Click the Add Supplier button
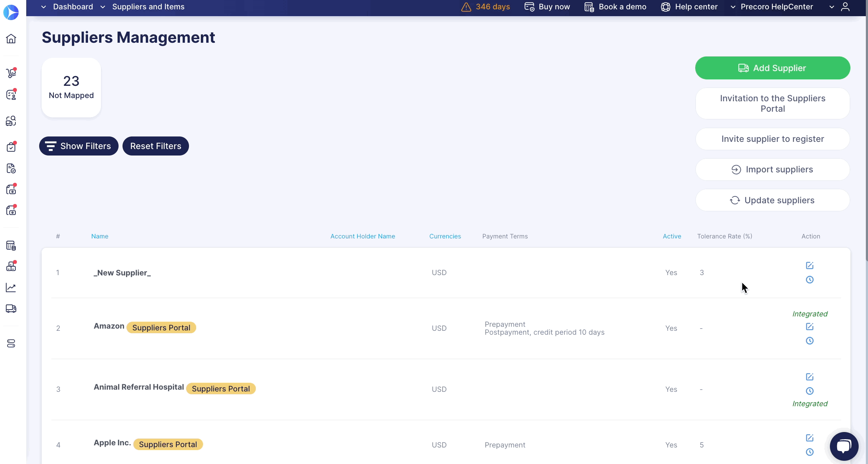Image resolution: width=868 pixels, height=464 pixels. (x=772, y=68)
